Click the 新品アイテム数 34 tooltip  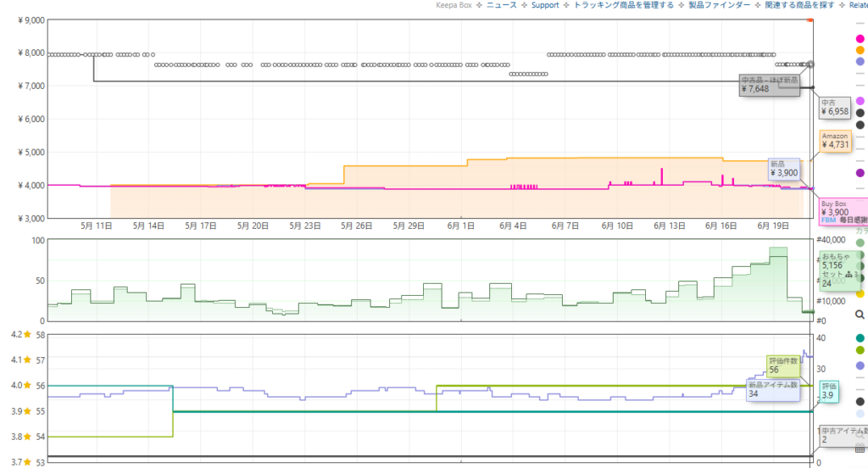coord(773,390)
